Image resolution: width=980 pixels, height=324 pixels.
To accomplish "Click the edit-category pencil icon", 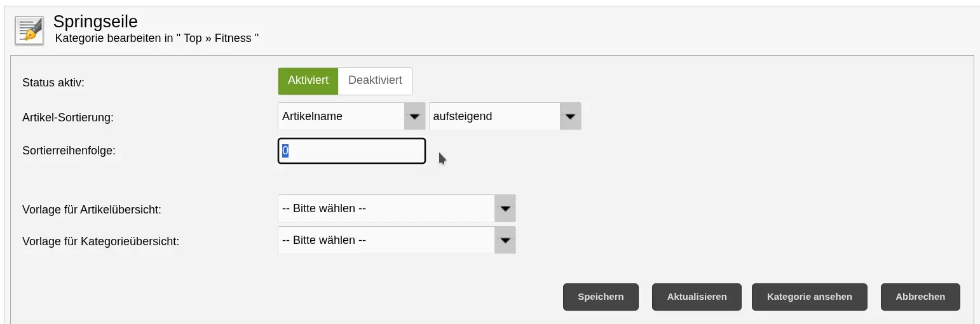I will tap(29, 30).
